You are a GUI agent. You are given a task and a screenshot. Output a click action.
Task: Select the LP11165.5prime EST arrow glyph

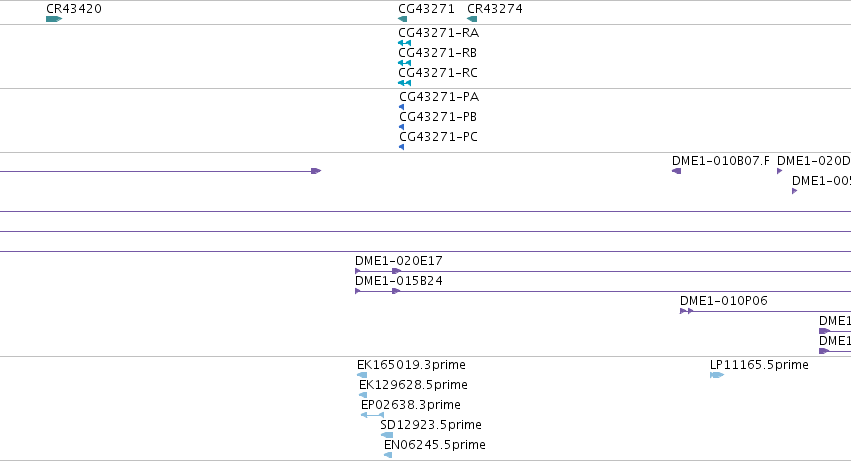click(x=717, y=375)
